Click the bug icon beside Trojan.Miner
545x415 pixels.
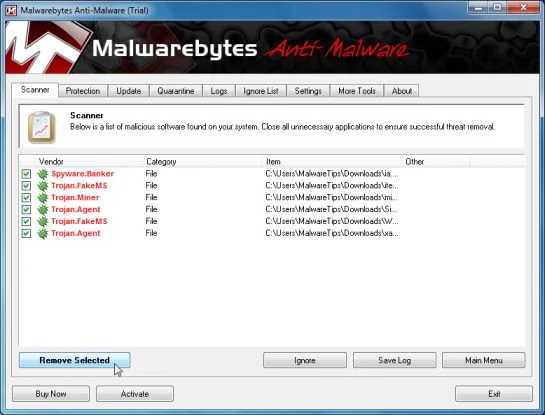click(x=43, y=197)
